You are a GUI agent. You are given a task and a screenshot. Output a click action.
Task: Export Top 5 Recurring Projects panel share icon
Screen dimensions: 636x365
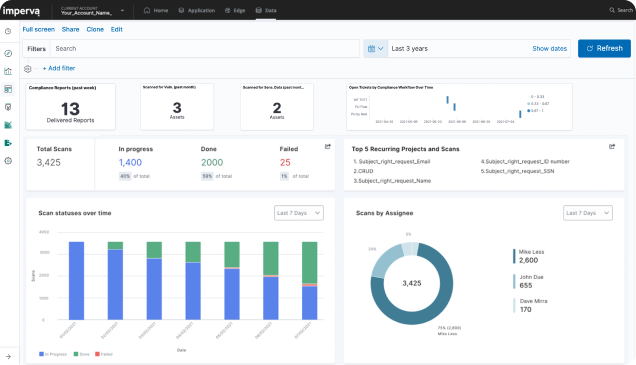pos(612,146)
